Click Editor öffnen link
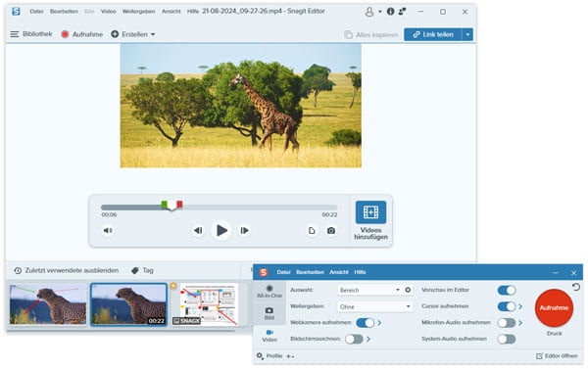The image size is (588, 369). (x=557, y=356)
